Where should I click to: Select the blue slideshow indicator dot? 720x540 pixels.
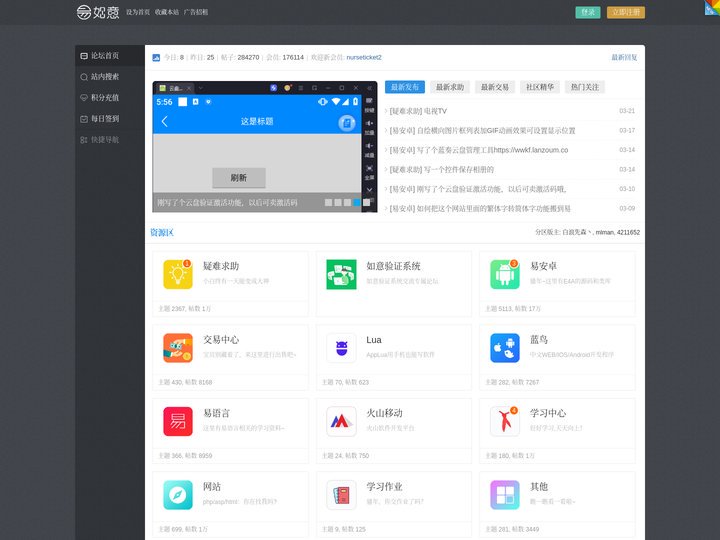[x=357, y=202]
